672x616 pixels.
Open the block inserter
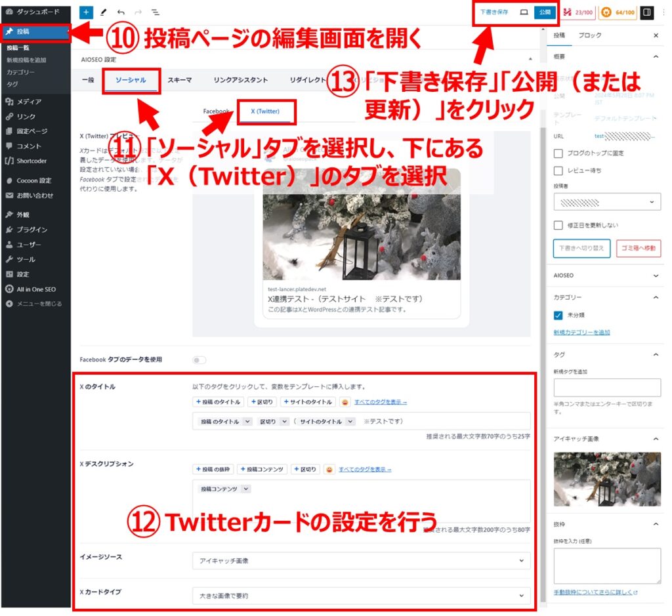point(87,12)
